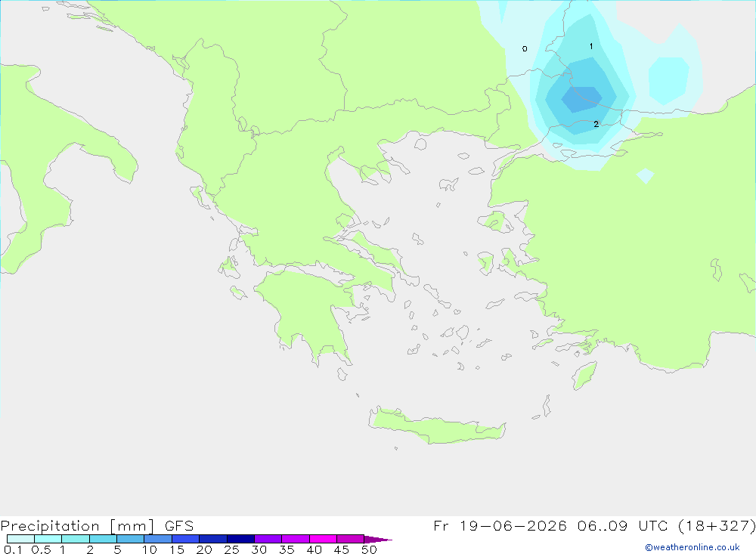The image size is (756, 554).
Task: Pick the 40–45 mm magenta legend box
Action: (x=323, y=539)
